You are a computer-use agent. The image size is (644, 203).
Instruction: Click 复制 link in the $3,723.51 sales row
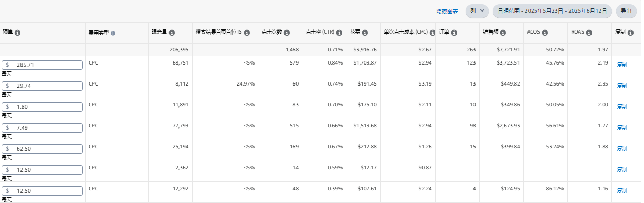(621, 65)
